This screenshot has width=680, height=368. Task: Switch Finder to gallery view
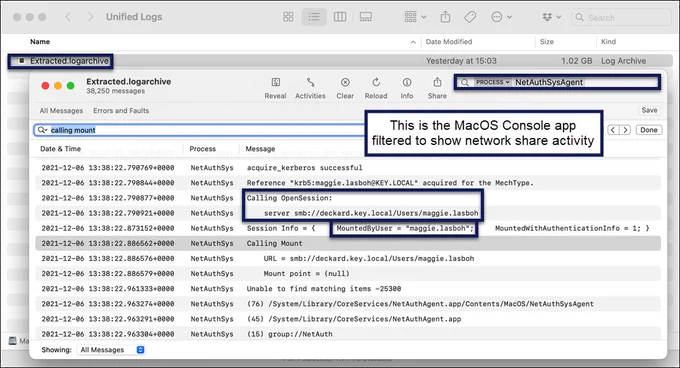[x=366, y=17]
